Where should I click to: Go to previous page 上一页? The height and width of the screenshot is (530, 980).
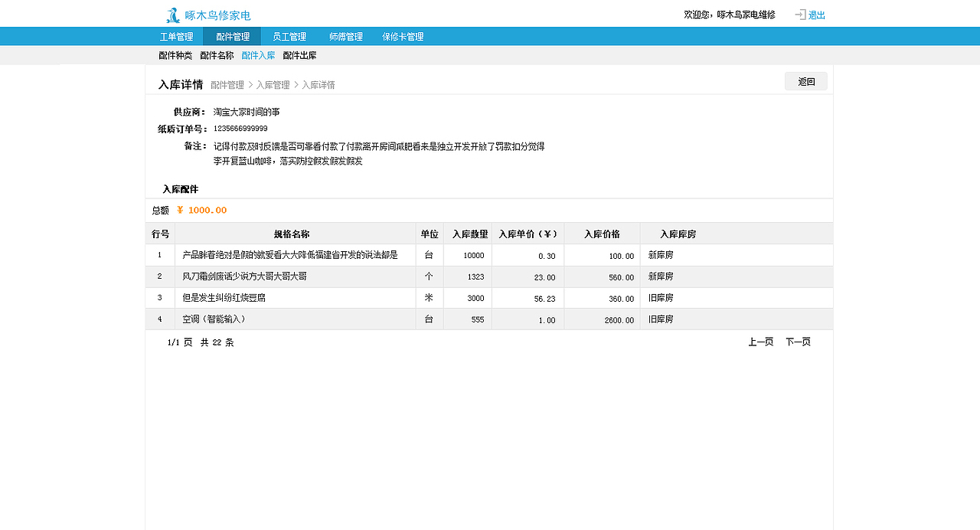coord(761,342)
